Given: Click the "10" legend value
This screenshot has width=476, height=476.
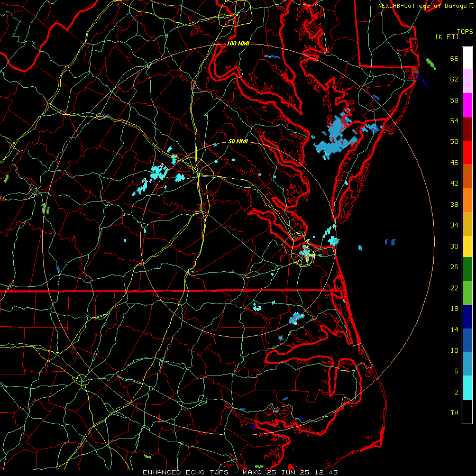Looking at the screenshot, I should point(454,351).
